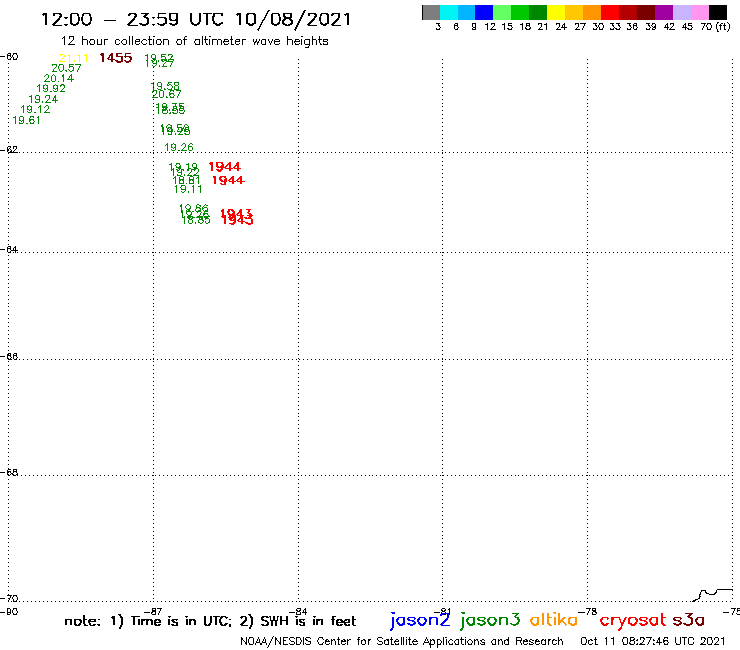Click the pink swatch in the color bar
The height and width of the screenshot is (650, 740).
(699, 12)
